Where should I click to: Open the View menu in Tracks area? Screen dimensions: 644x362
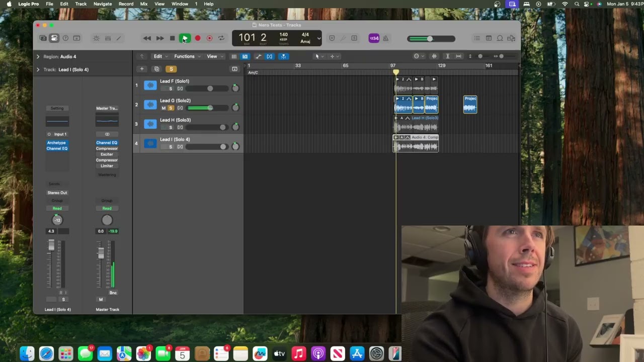pyautogui.click(x=214, y=56)
